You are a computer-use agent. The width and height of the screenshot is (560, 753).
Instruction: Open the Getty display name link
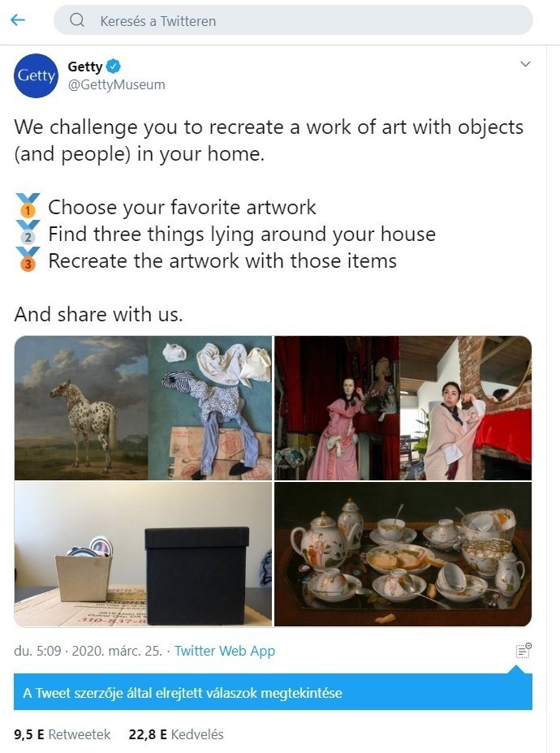click(85, 67)
